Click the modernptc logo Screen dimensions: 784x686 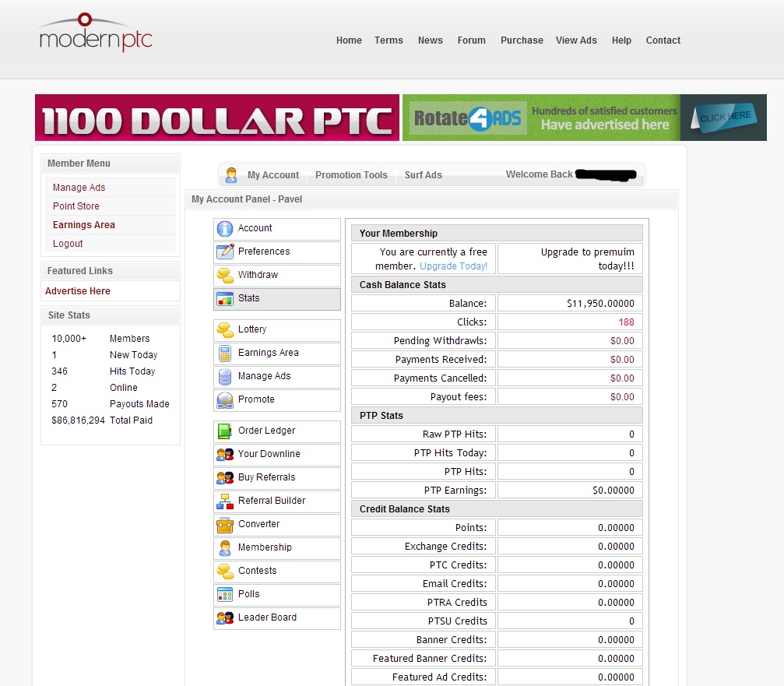(96, 32)
